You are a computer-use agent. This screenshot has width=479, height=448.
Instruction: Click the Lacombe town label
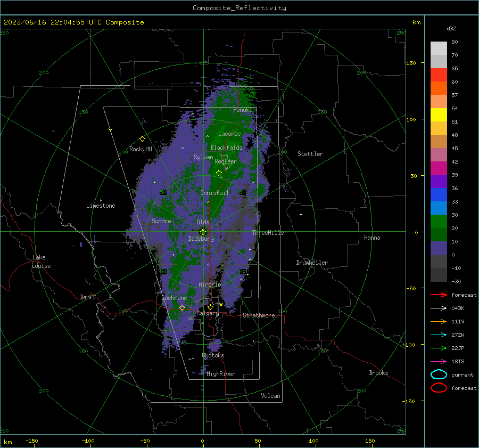coord(229,134)
